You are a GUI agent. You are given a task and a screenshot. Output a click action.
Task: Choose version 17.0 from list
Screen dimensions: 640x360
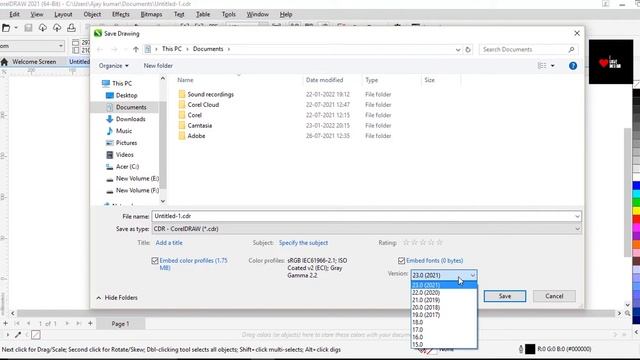pyautogui.click(x=444, y=329)
